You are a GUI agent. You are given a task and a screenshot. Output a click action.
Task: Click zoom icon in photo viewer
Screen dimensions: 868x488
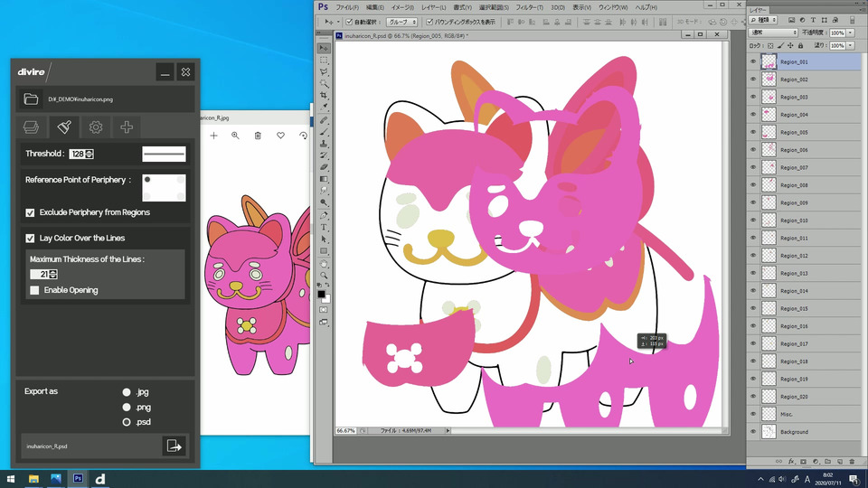click(x=235, y=136)
